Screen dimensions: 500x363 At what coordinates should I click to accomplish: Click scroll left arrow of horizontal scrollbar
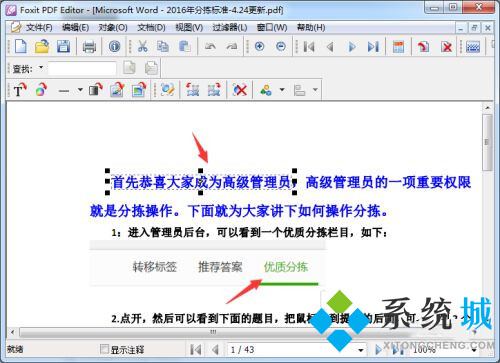(12, 332)
